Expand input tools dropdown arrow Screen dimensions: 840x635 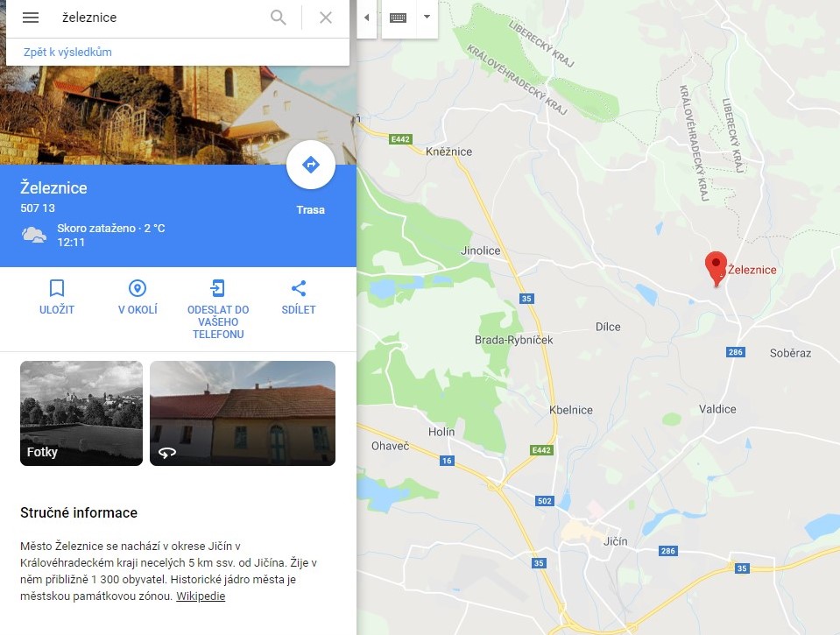(427, 17)
